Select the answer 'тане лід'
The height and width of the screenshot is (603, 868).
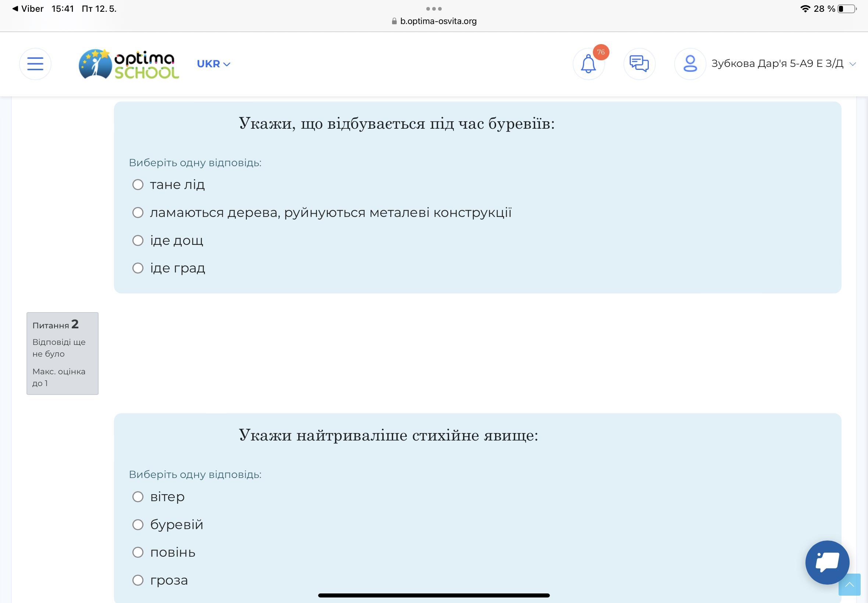pos(138,185)
